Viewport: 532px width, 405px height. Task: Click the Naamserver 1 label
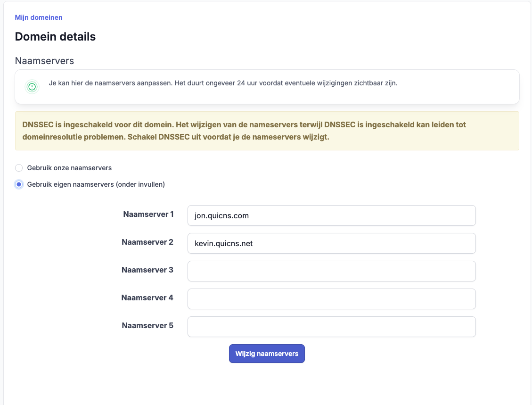148,214
